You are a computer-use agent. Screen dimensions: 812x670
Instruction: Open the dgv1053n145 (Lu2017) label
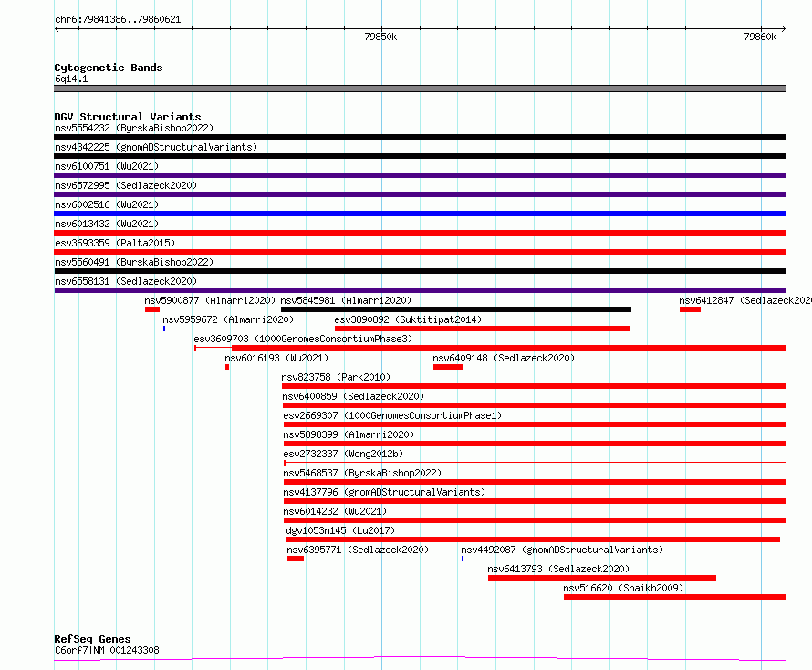(x=340, y=530)
